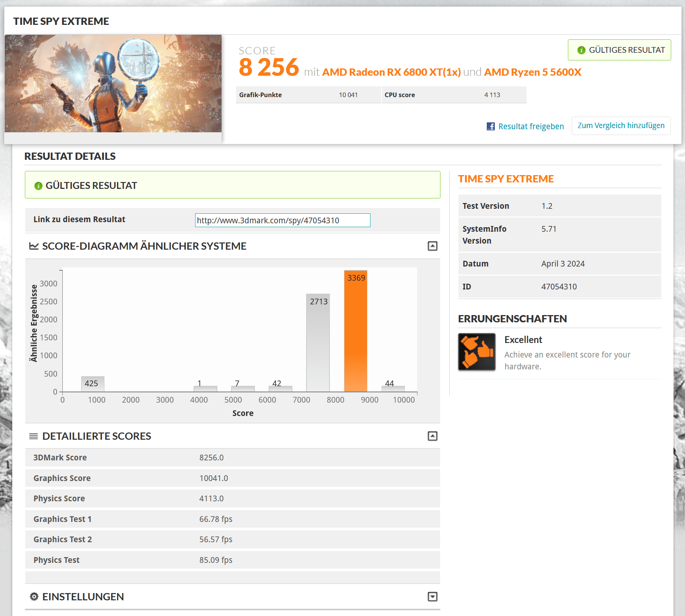Click the orange 3369 chart bar
The height and width of the screenshot is (616, 685).
coord(356,331)
